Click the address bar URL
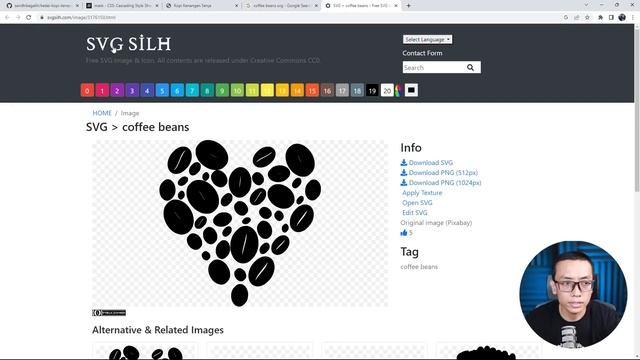The width and height of the screenshot is (640, 360). [x=81, y=18]
